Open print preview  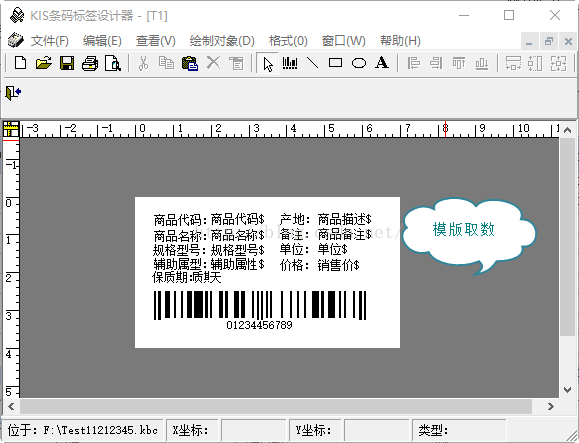coord(113,63)
